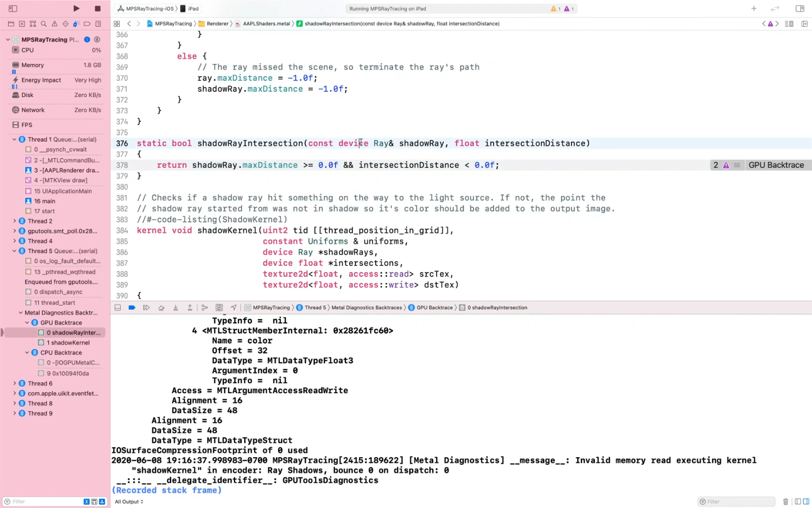Go back in editor history

(129, 24)
